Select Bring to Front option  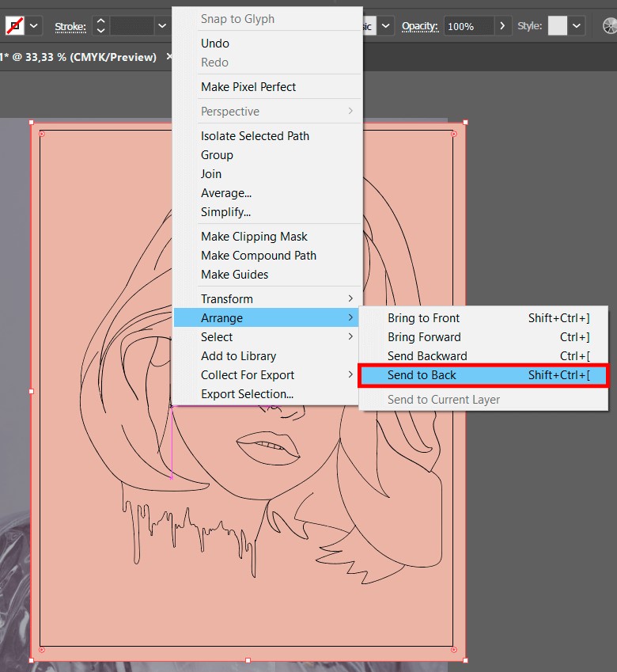click(423, 318)
